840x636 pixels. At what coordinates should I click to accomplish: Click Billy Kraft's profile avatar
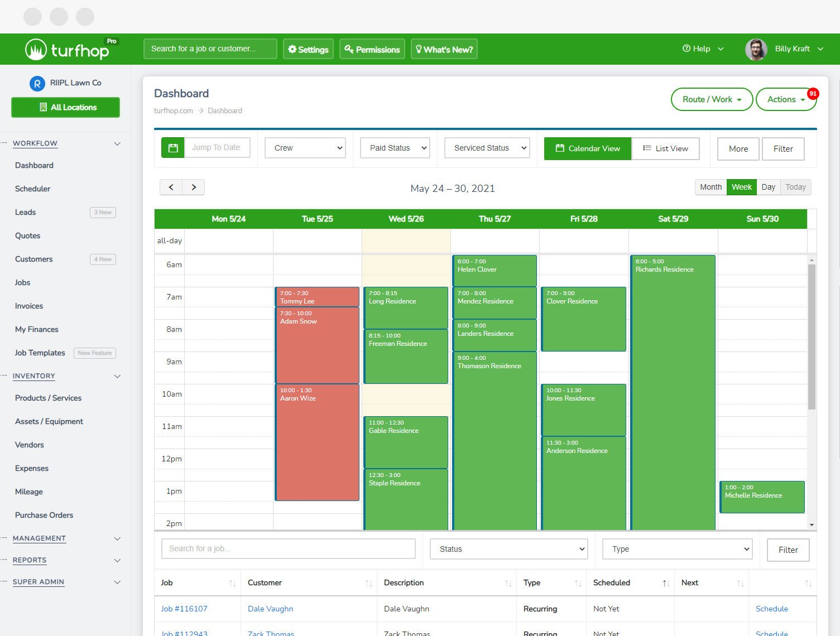(x=756, y=49)
